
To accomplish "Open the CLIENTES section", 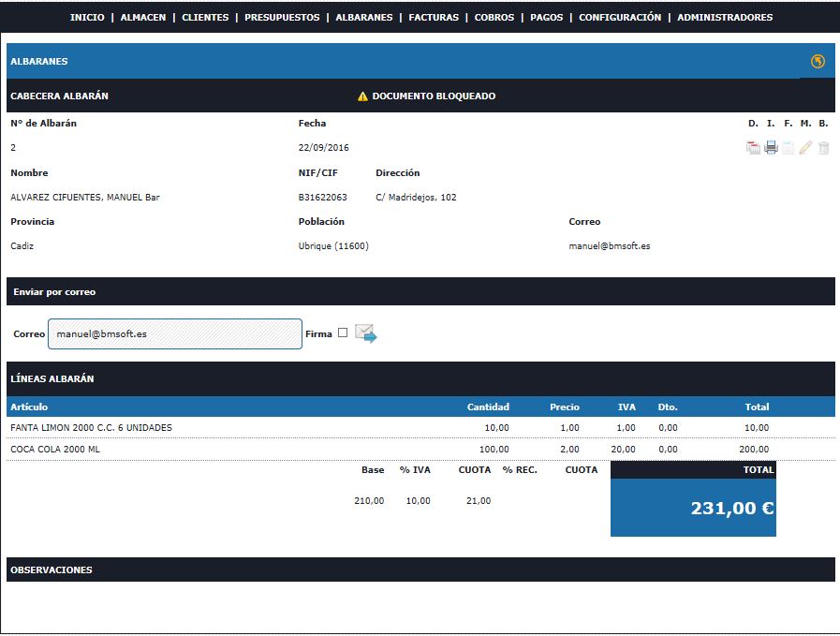I will click(204, 18).
